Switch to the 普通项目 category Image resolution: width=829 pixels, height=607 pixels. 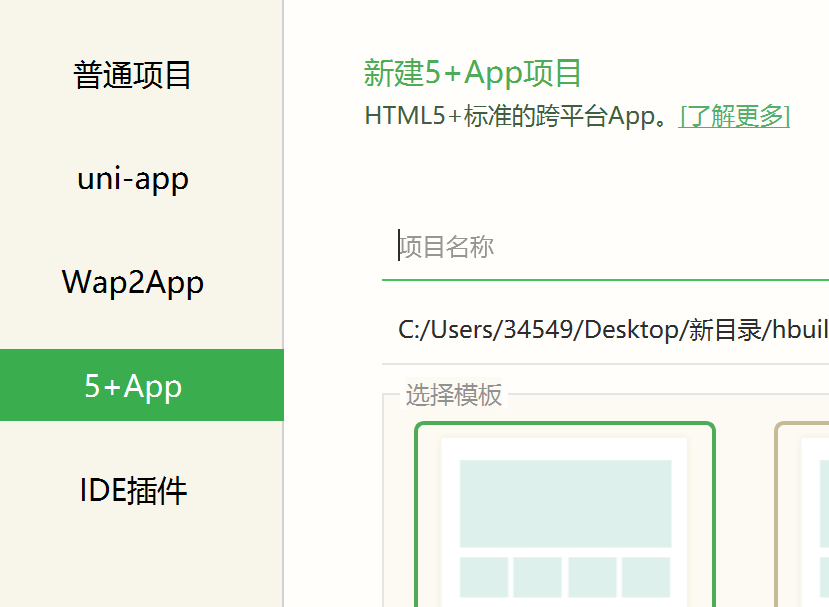click(x=131, y=74)
